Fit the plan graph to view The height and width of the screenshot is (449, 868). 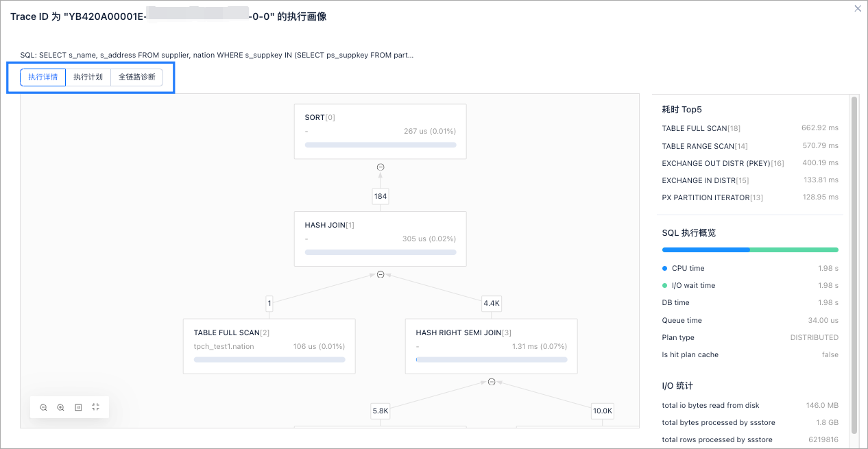(x=95, y=407)
